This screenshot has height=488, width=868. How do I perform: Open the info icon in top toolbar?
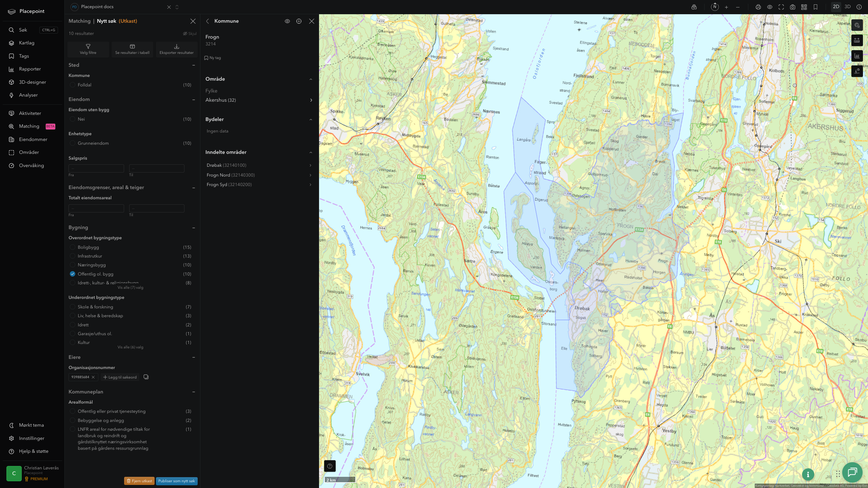859,7
